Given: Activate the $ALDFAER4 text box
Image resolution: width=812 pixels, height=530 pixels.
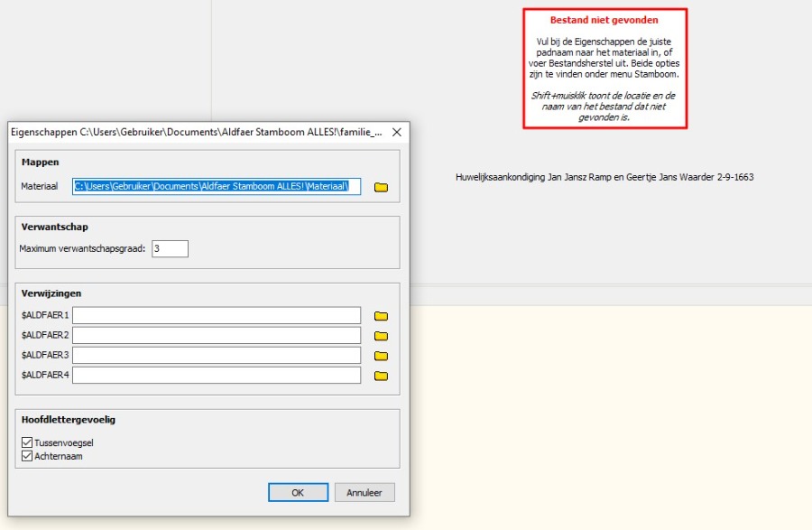Looking at the screenshot, I should (x=217, y=376).
